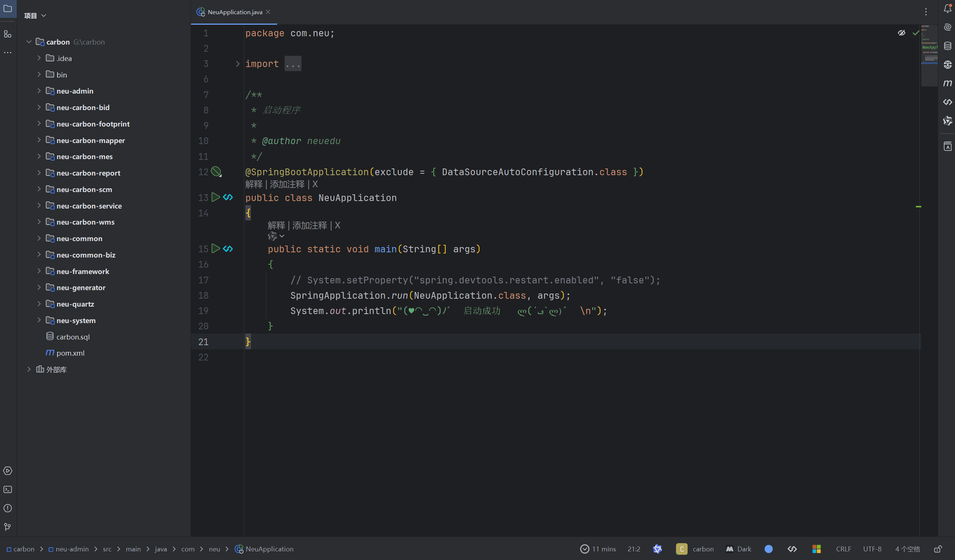Open the editor tab options menu

pyautogui.click(x=926, y=12)
